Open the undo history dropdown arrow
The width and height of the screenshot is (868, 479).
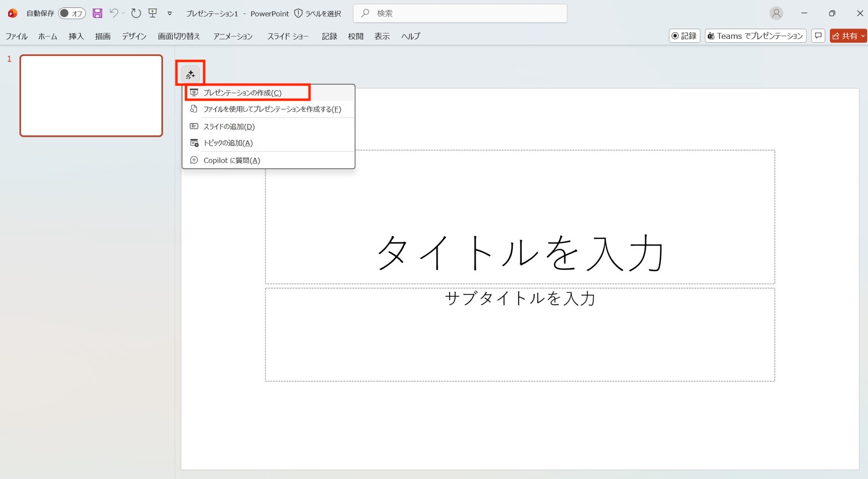[123, 14]
